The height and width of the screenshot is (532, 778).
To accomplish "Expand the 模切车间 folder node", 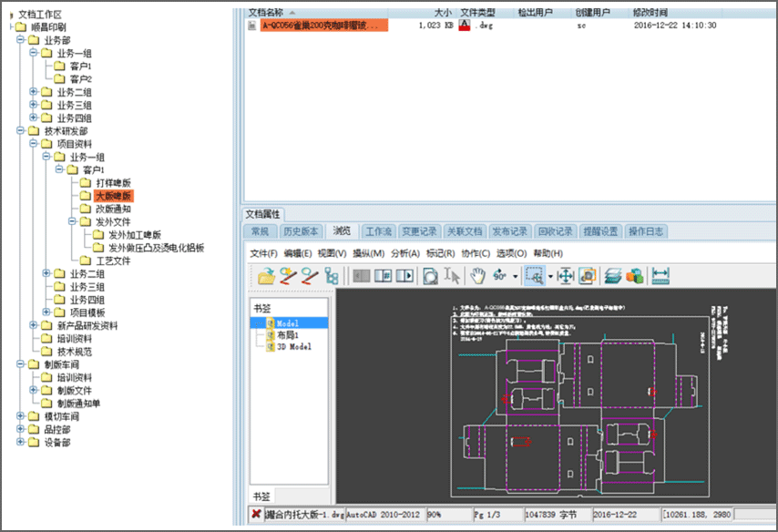I will coord(21,416).
